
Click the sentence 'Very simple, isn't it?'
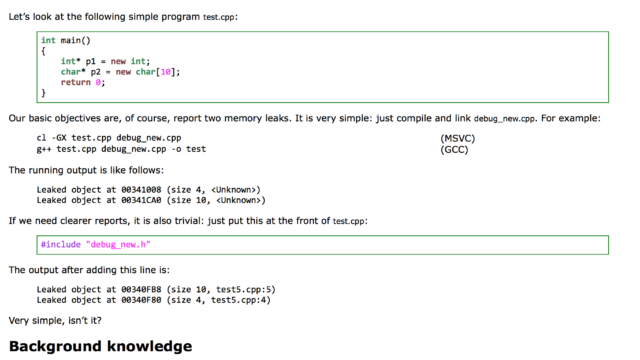55,320
